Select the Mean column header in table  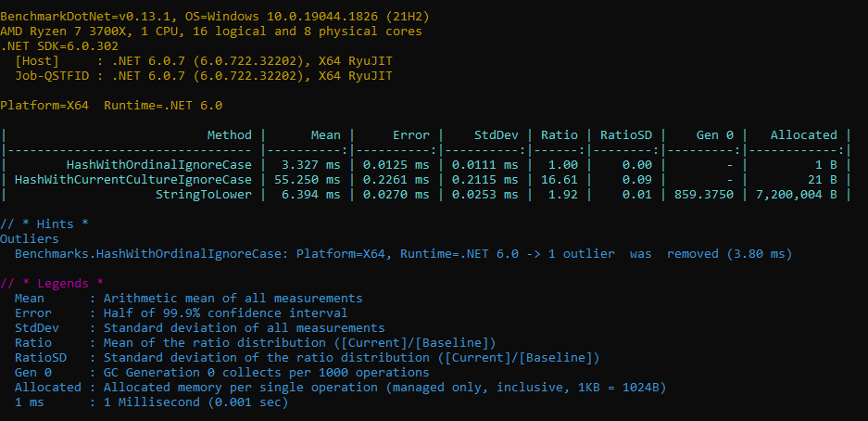tap(325, 134)
